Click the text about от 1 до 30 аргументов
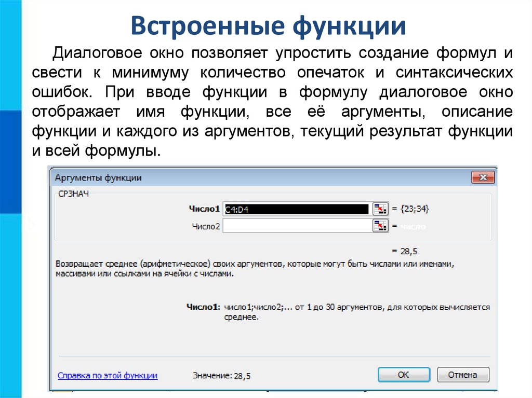Viewport: 532px width, 398px height. point(357,312)
